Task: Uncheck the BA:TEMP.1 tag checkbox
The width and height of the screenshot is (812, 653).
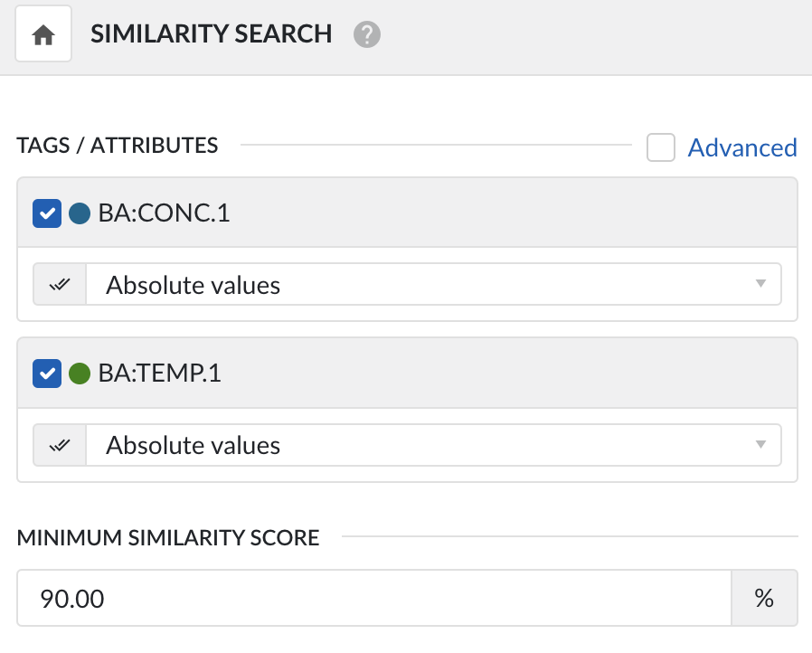Action: click(x=47, y=374)
